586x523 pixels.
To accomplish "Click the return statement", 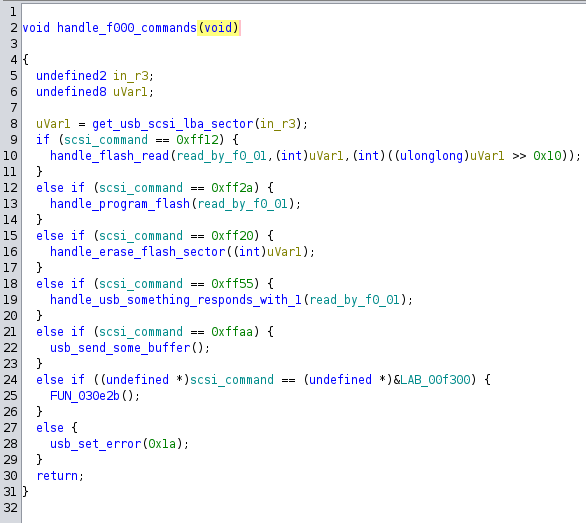I will (57, 476).
